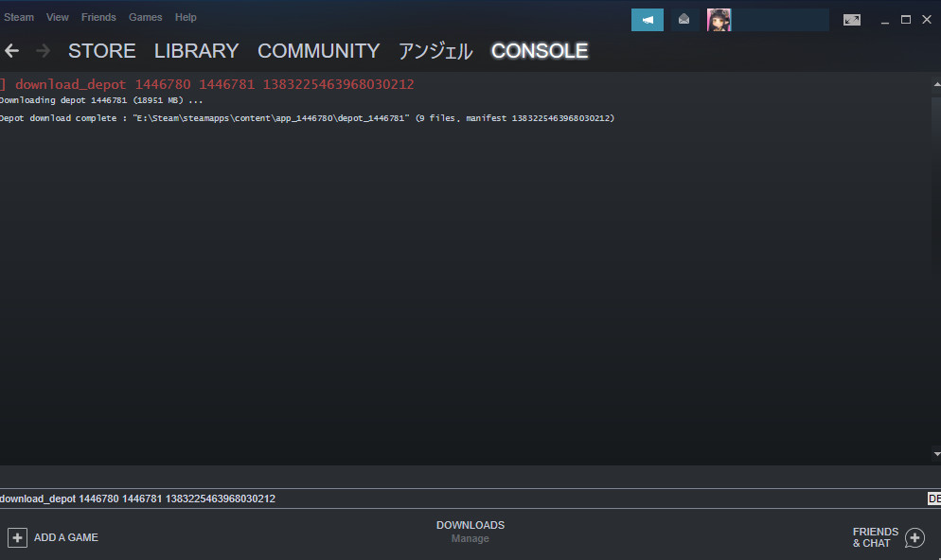Click the user avatar picture
This screenshot has width=941, height=560.
point(719,20)
